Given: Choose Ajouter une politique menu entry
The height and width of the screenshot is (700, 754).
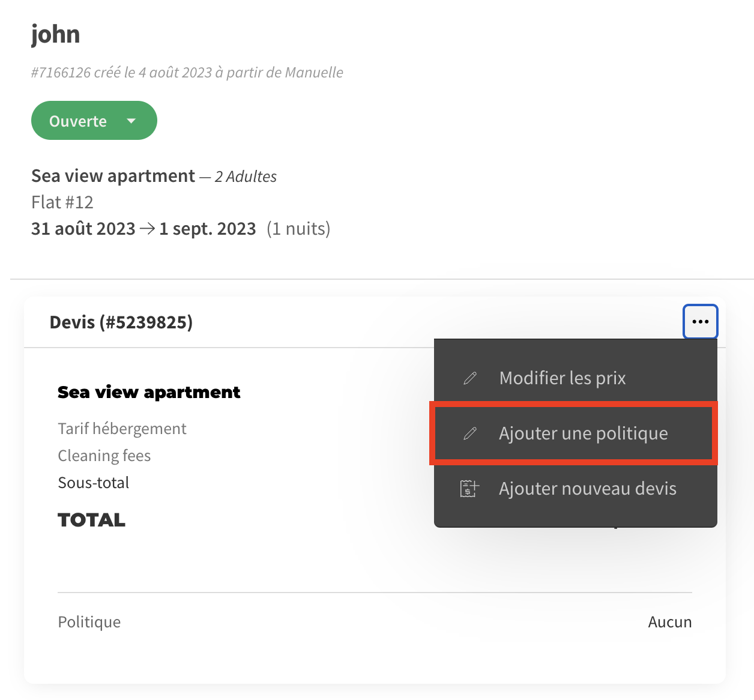Looking at the screenshot, I should 583,433.
